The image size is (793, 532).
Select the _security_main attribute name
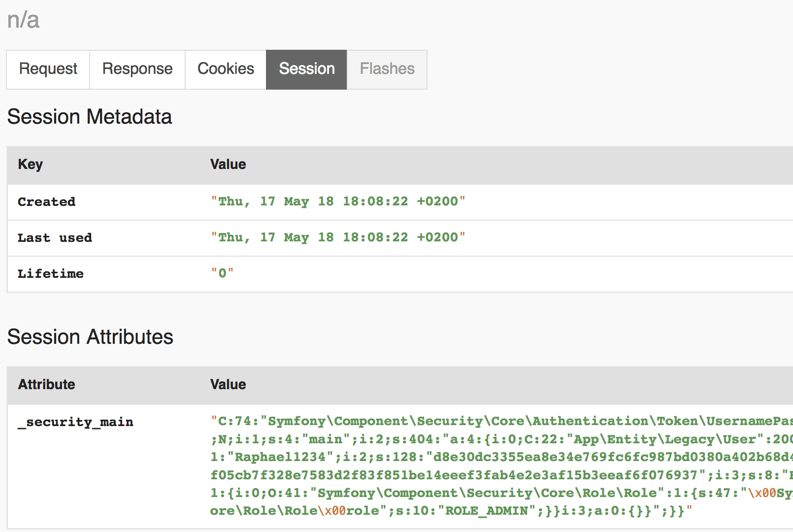coord(76,422)
